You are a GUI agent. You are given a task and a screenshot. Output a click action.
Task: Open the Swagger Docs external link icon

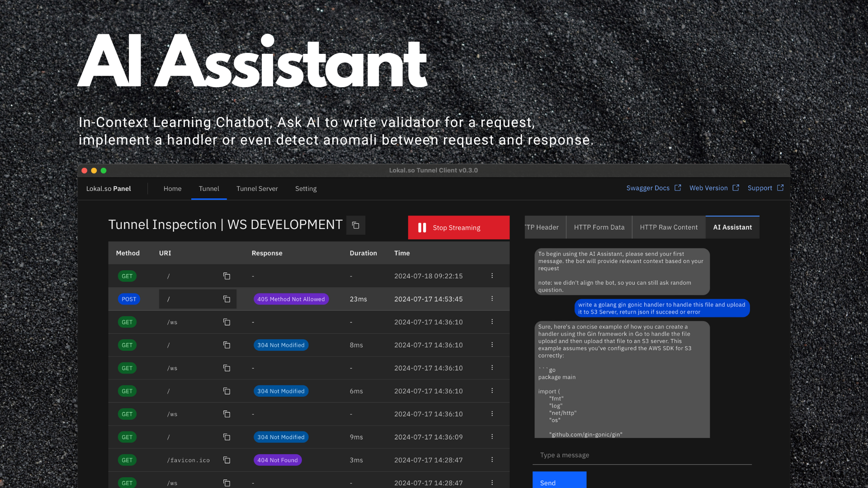tap(678, 188)
